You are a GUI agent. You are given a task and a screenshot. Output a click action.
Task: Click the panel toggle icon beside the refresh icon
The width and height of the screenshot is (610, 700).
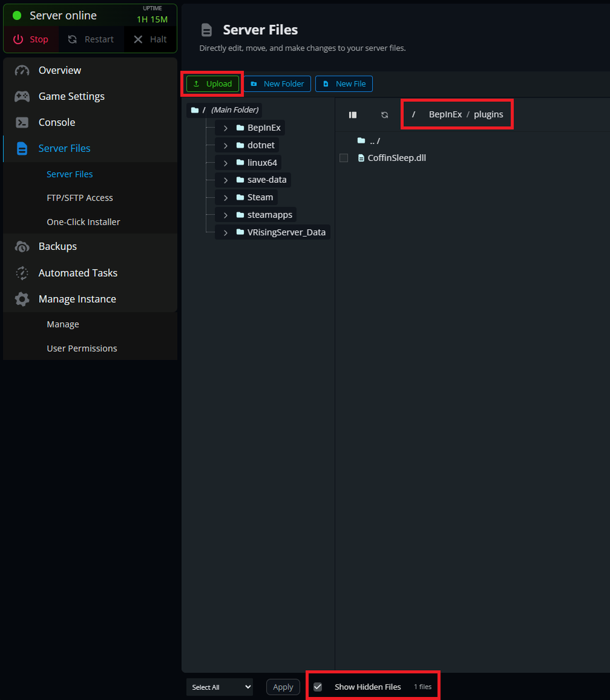[353, 115]
